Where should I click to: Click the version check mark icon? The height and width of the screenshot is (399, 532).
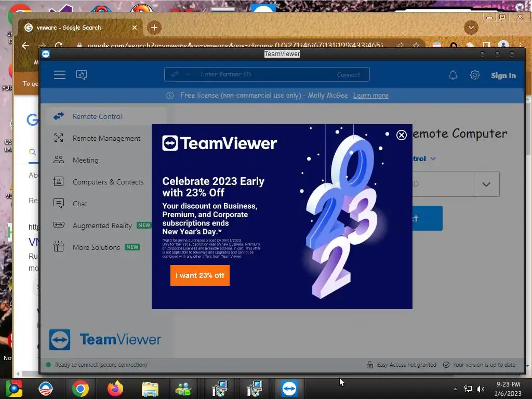point(446,365)
